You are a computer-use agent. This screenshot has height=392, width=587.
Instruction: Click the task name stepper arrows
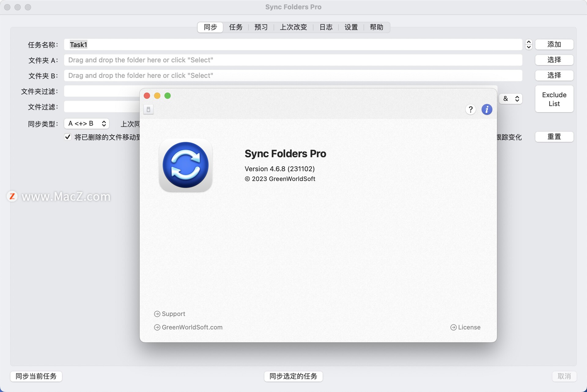[x=528, y=45]
